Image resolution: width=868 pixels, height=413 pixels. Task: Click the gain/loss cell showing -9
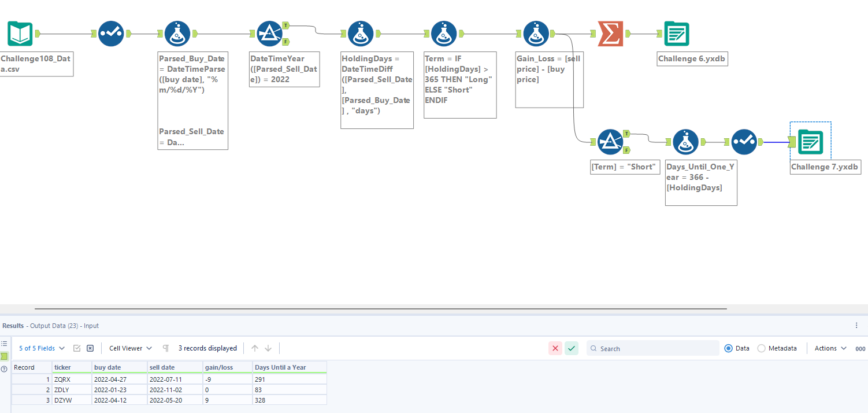coord(228,379)
